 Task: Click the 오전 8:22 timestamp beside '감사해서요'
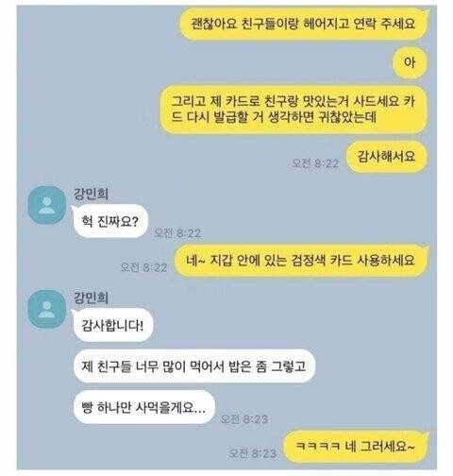coord(315,163)
